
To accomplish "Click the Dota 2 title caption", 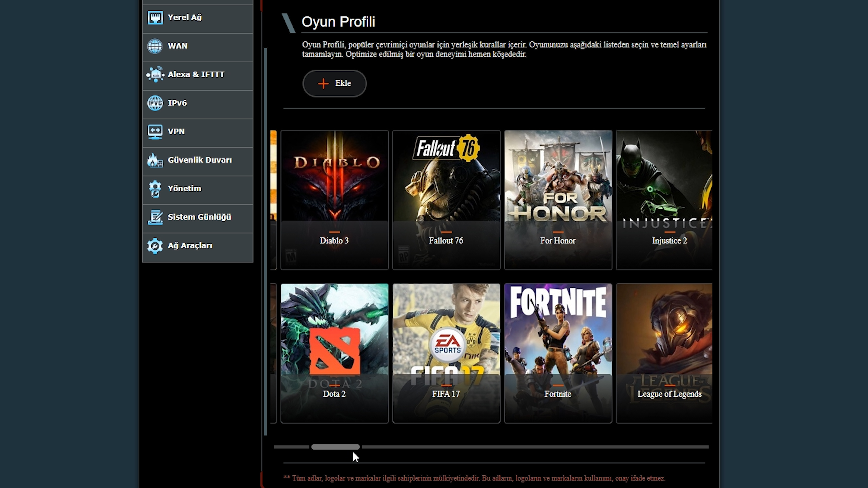I will (x=334, y=394).
